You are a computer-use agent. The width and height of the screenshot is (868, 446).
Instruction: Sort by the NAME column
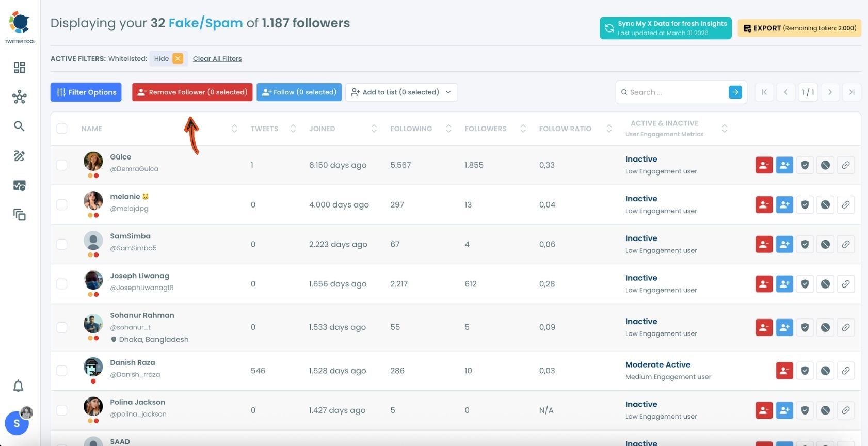pos(234,129)
